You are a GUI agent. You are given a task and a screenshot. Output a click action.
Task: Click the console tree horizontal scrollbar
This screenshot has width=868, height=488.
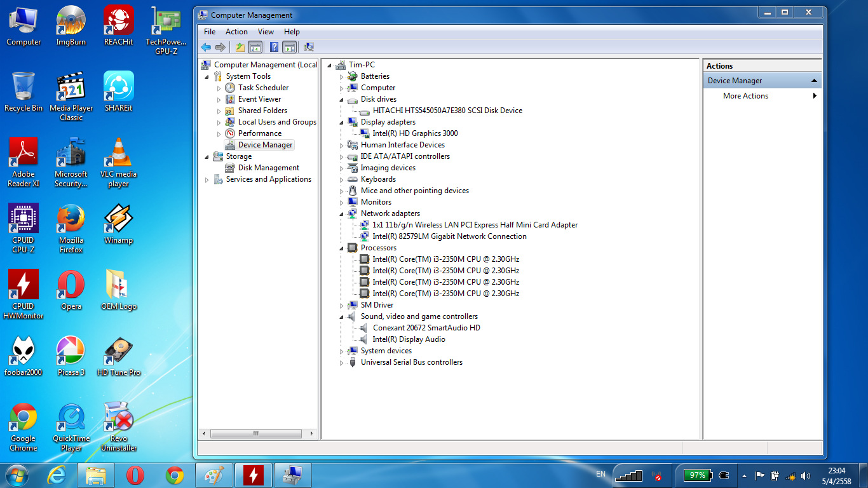257,434
